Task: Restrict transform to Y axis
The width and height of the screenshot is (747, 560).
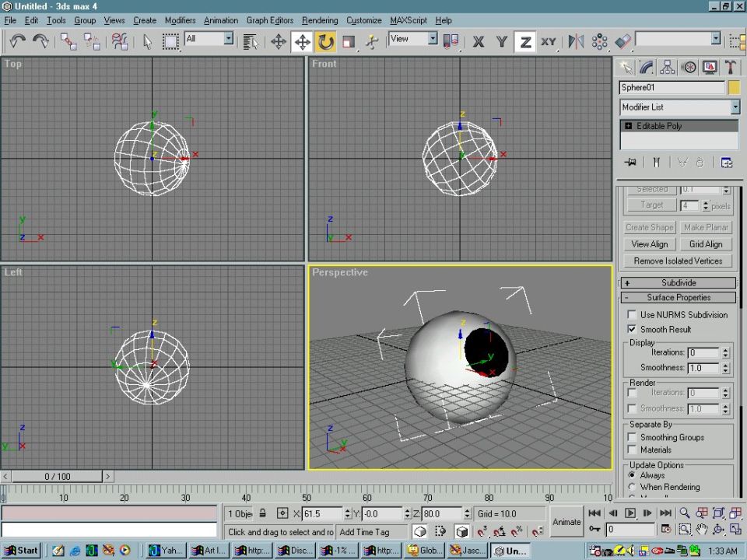Action: pos(502,41)
